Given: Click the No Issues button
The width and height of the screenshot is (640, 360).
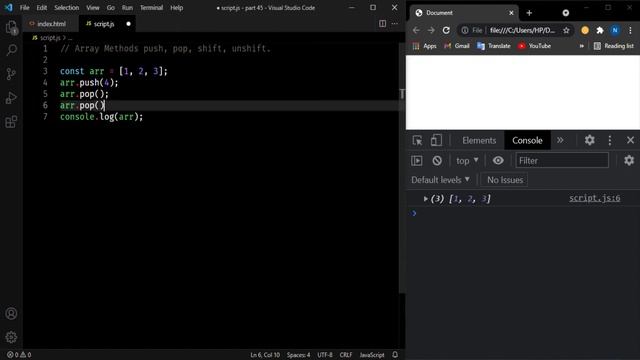Looking at the screenshot, I should (x=505, y=180).
